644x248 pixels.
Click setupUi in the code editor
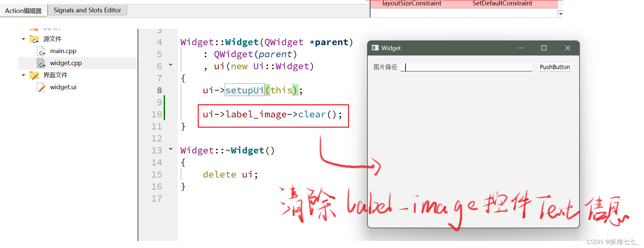tap(245, 90)
